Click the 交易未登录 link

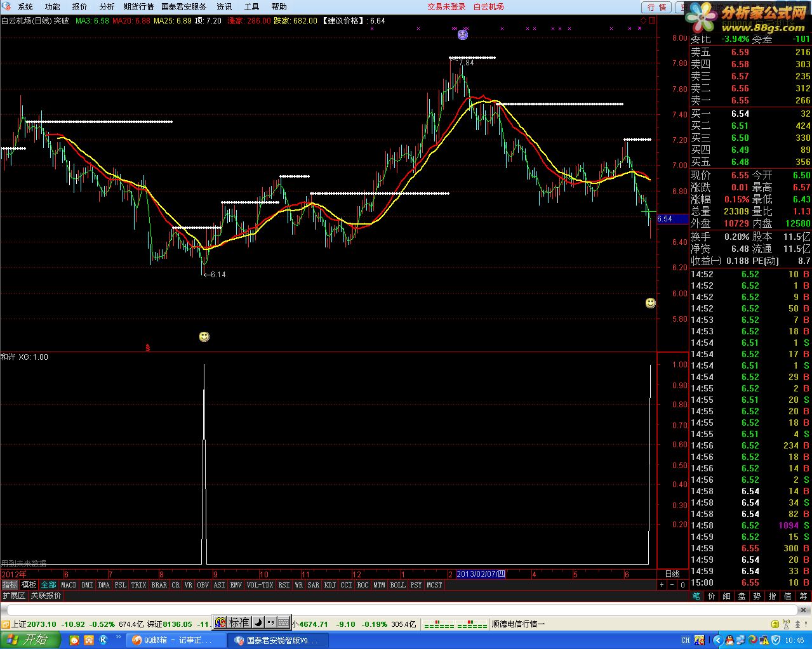[446, 7]
